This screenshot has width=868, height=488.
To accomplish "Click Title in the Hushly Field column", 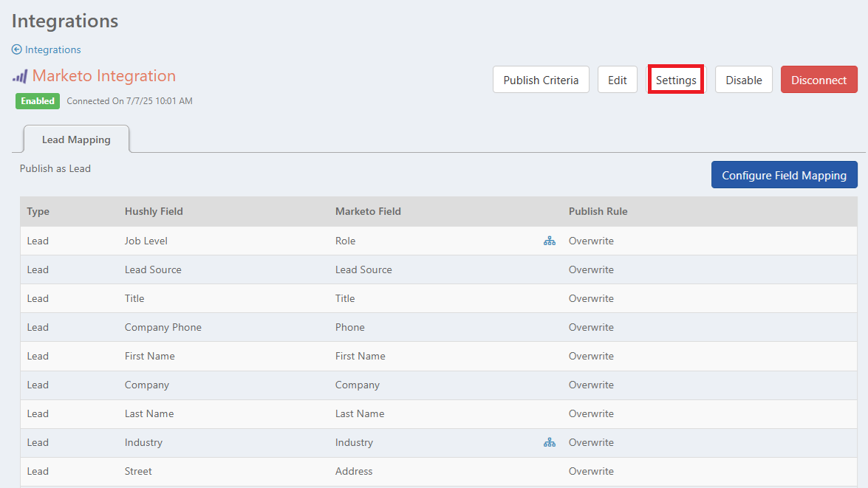I will 134,298.
